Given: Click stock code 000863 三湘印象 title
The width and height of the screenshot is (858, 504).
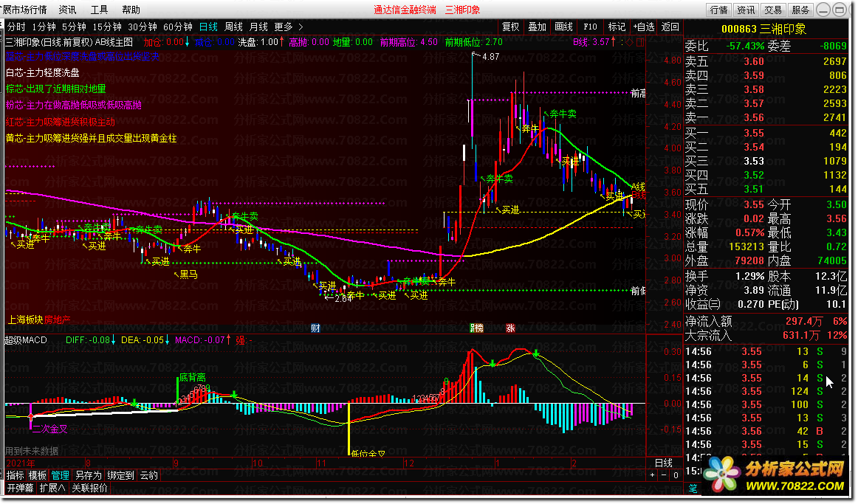Looking at the screenshot, I should point(764,29).
